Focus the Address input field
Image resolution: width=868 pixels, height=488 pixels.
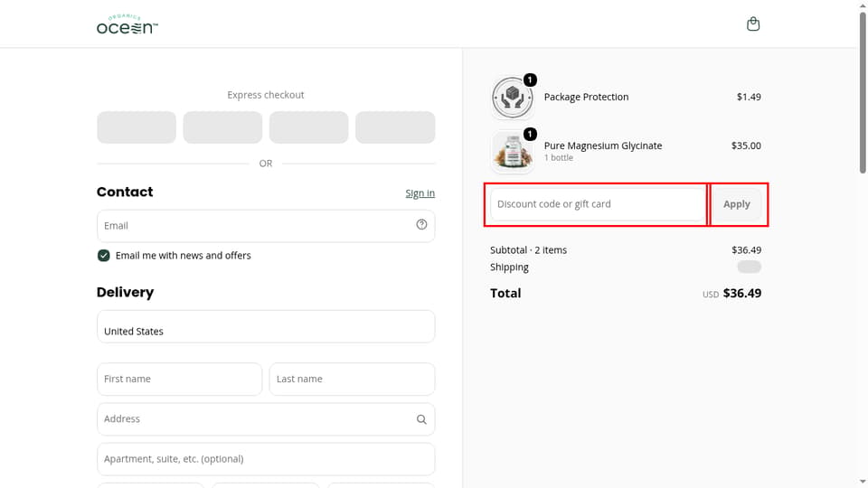click(x=266, y=418)
